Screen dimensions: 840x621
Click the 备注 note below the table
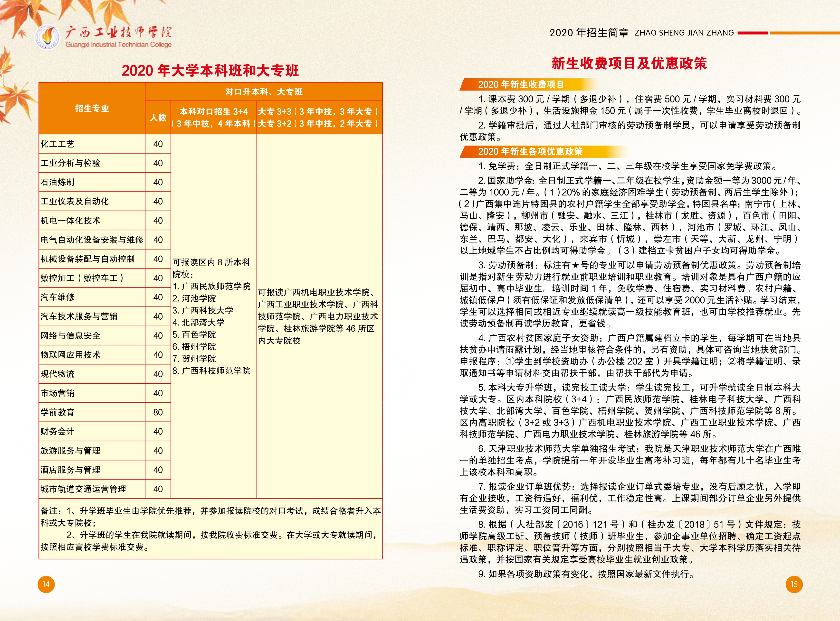(211, 529)
